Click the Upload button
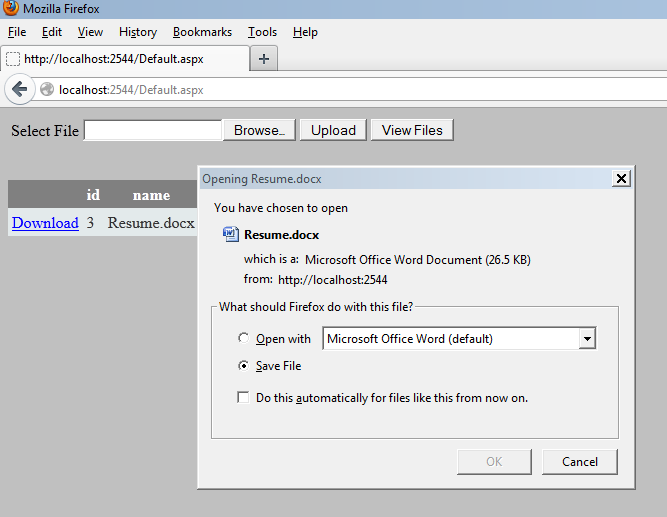Screen dimensions: 667x517 coord(333,130)
